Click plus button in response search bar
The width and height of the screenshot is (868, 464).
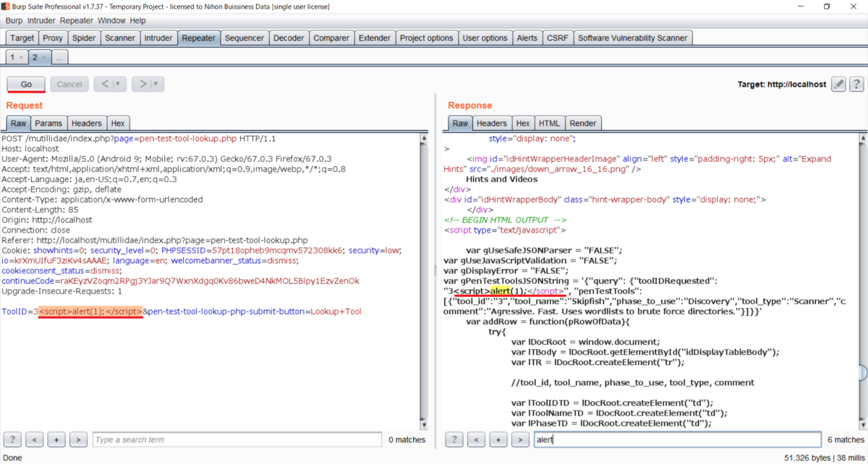point(498,439)
